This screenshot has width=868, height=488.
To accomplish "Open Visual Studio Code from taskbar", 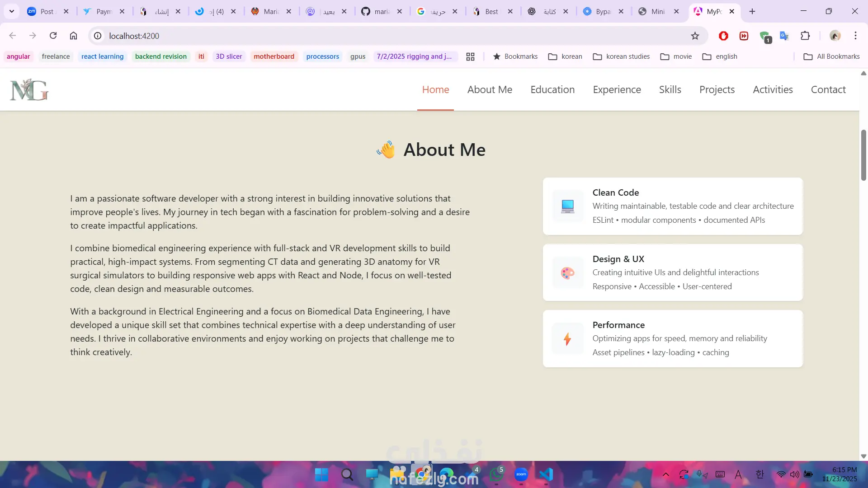I will (x=546, y=474).
